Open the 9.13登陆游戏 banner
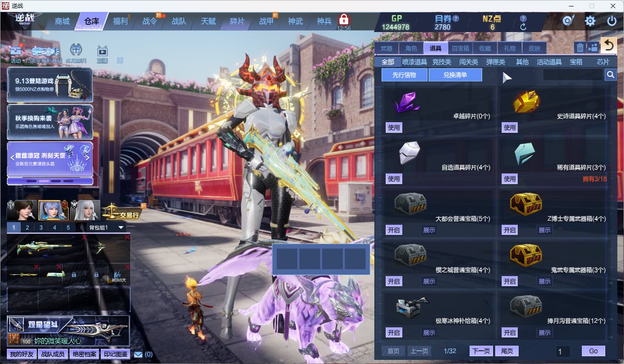Image resolution: width=624 pixels, height=364 pixels. (50, 85)
